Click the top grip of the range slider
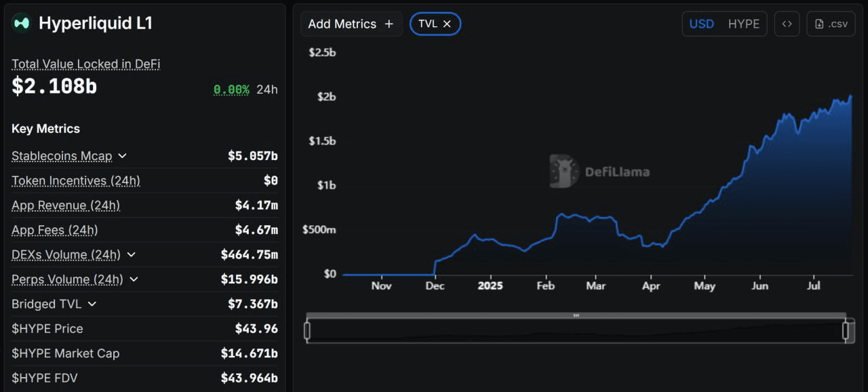 pos(576,315)
